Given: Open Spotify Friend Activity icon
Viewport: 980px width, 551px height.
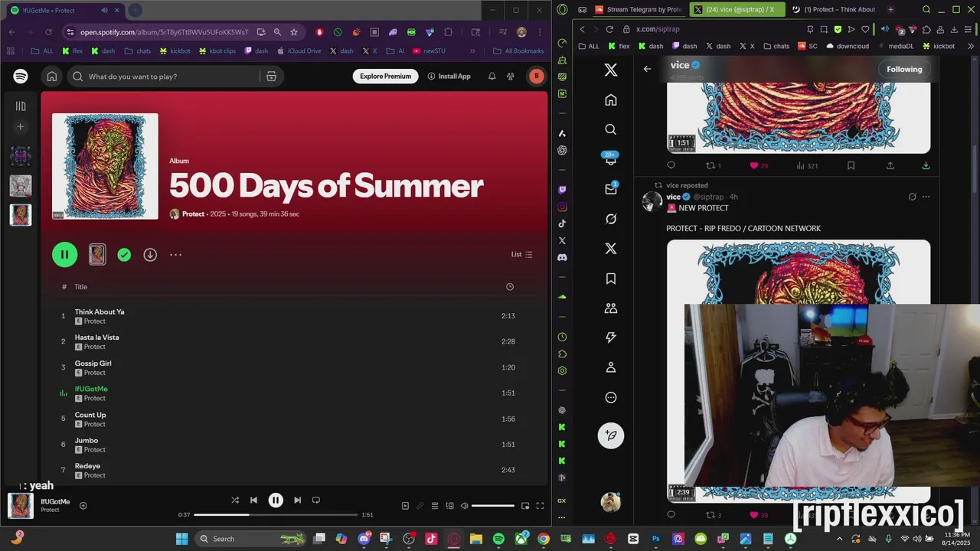Looking at the screenshot, I should 511,77.
